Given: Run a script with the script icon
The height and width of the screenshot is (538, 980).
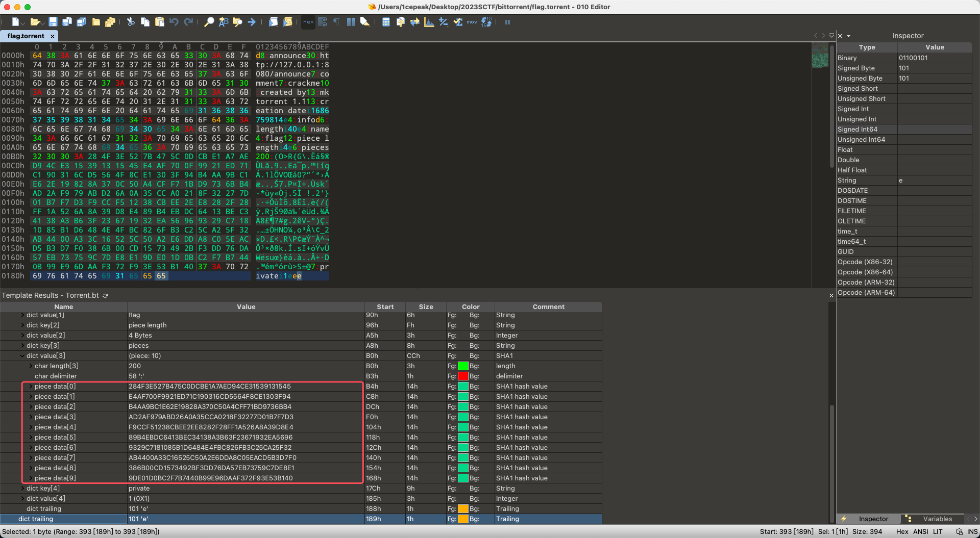Looking at the screenshot, I should click(274, 22).
